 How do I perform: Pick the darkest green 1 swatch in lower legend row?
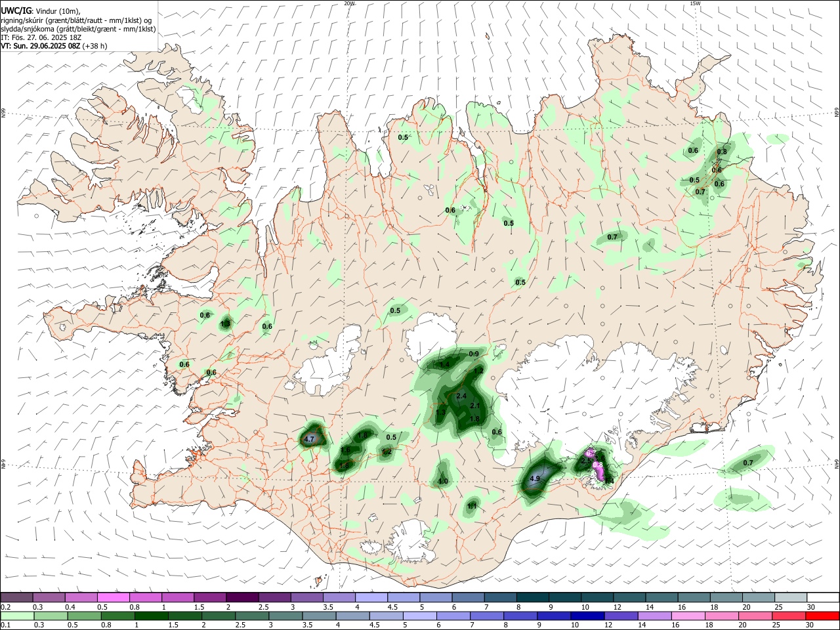151,616
